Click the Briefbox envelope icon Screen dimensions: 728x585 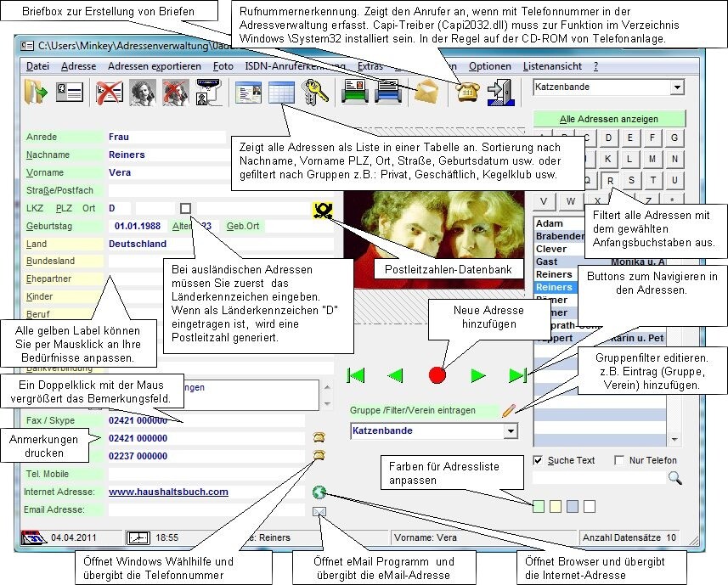coord(424,92)
